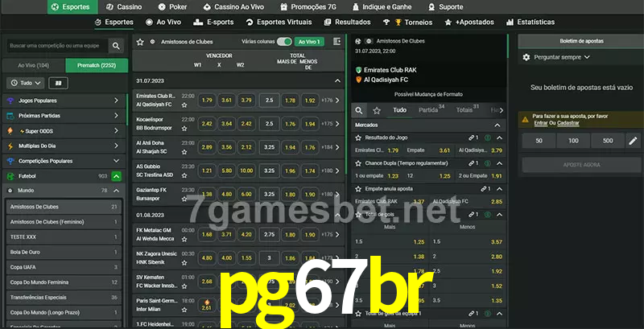Collapse the Mundo region list

pyautogui.click(x=116, y=191)
